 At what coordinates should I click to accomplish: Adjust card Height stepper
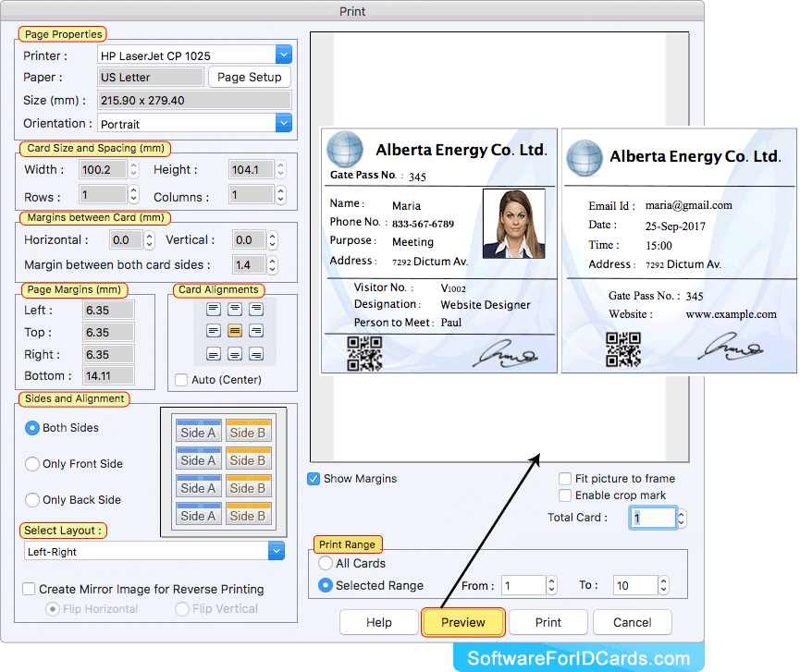coord(280,169)
